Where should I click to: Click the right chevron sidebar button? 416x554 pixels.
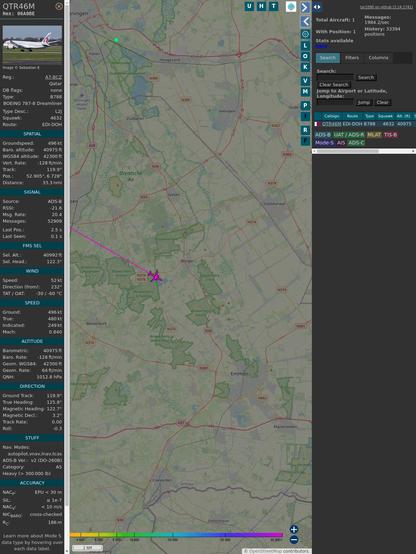[305, 7]
